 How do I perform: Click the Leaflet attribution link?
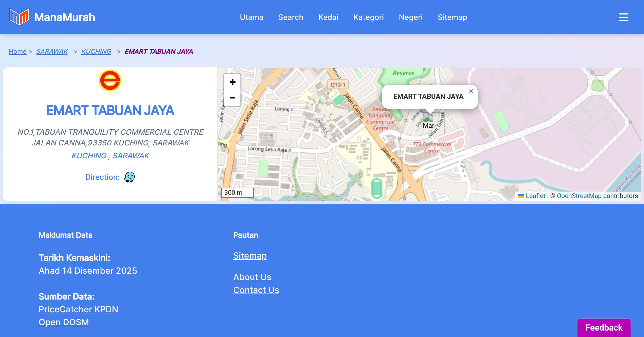pyautogui.click(x=535, y=196)
